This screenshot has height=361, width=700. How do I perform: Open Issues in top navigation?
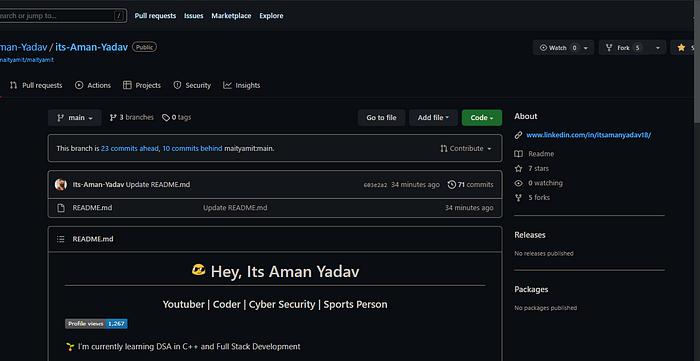[x=194, y=16]
